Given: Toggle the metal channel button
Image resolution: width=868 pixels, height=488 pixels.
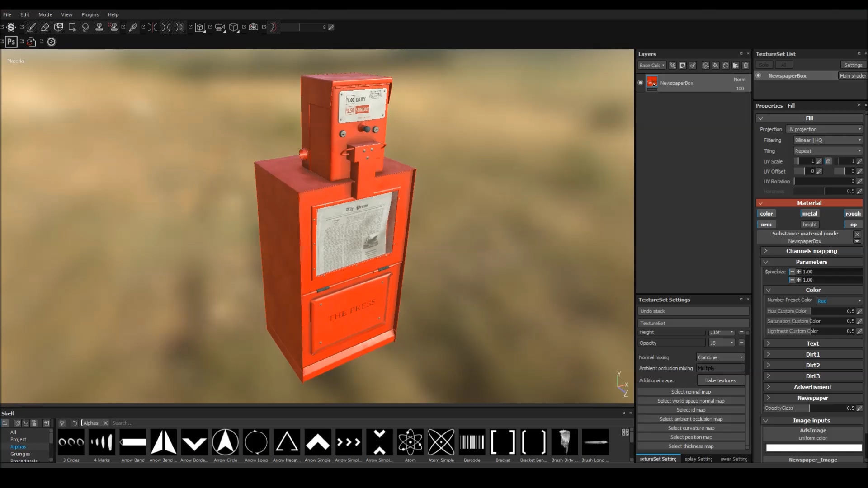Looking at the screenshot, I should tap(810, 214).
